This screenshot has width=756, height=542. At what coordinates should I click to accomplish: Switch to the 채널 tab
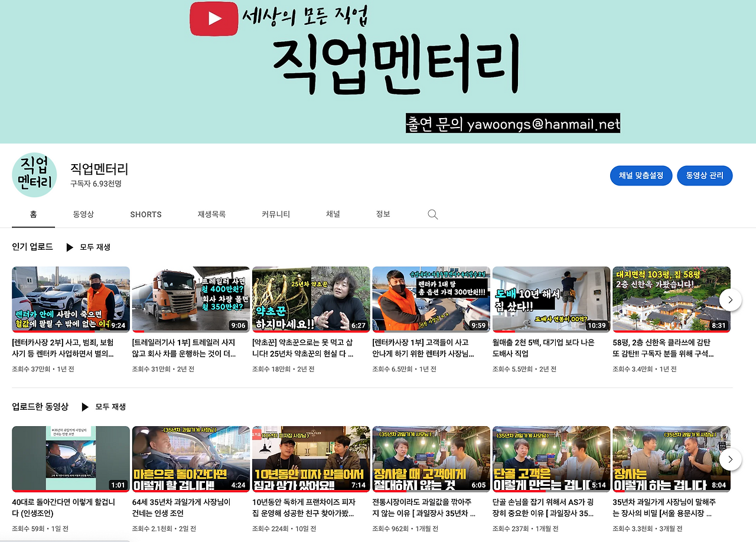[x=333, y=214]
